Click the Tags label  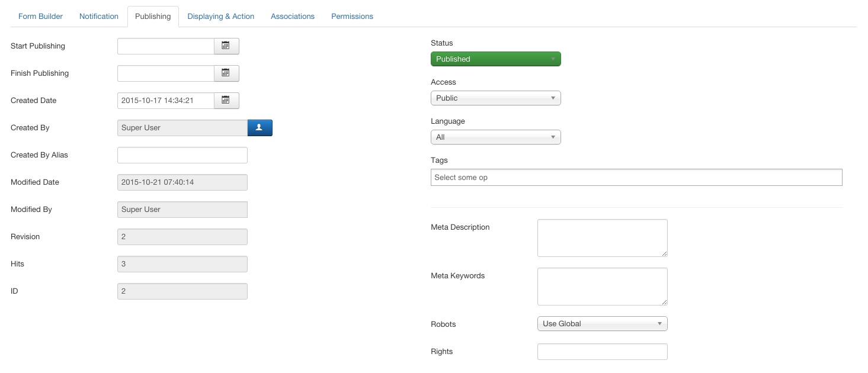(439, 160)
